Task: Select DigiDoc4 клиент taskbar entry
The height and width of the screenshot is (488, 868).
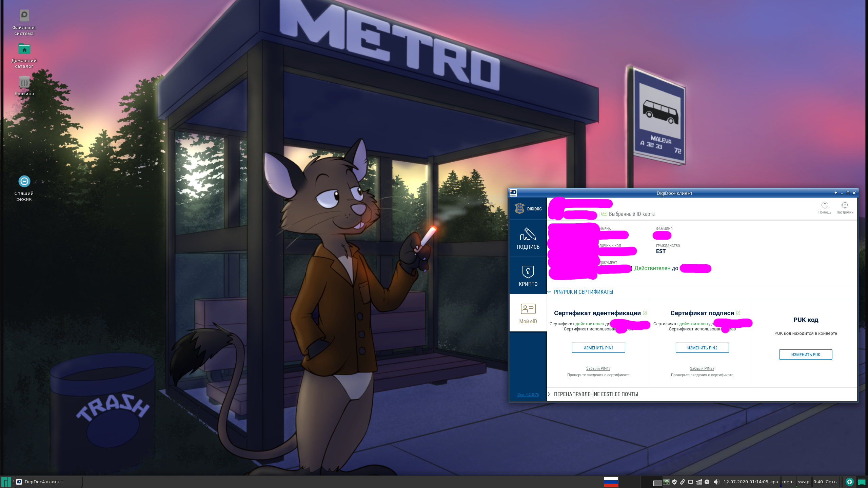Action: pyautogui.click(x=48, y=482)
